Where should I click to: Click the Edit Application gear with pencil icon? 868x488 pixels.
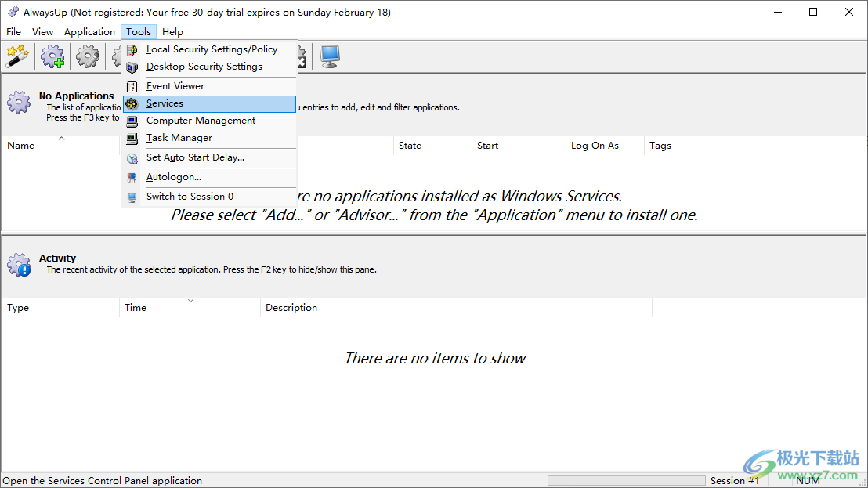tap(88, 56)
